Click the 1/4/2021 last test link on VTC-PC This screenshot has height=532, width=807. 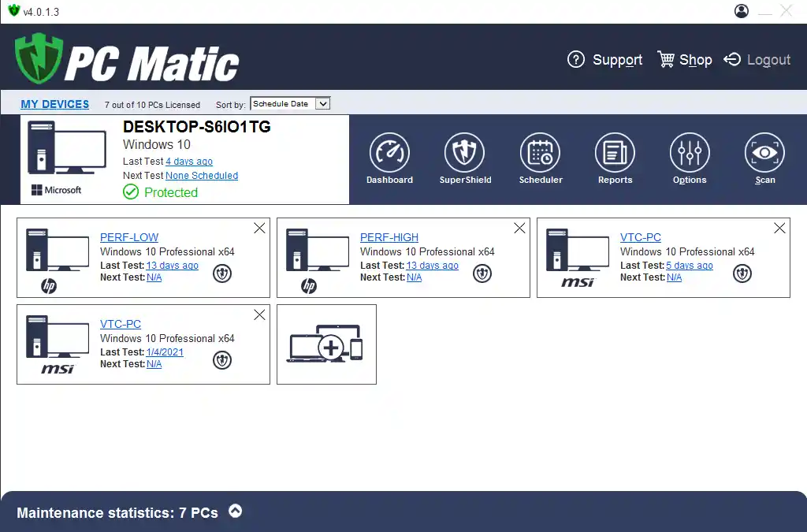coord(165,352)
